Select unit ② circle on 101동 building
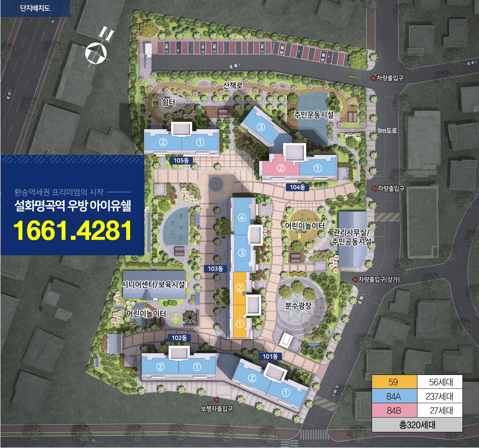479x448 pixels. click(252, 379)
